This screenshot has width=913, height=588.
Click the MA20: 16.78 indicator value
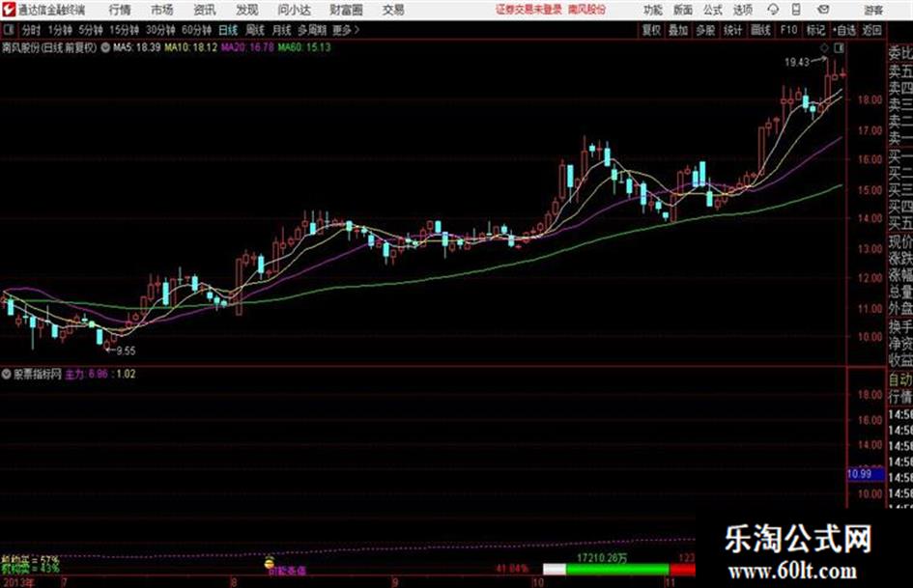pyautogui.click(x=247, y=47)
